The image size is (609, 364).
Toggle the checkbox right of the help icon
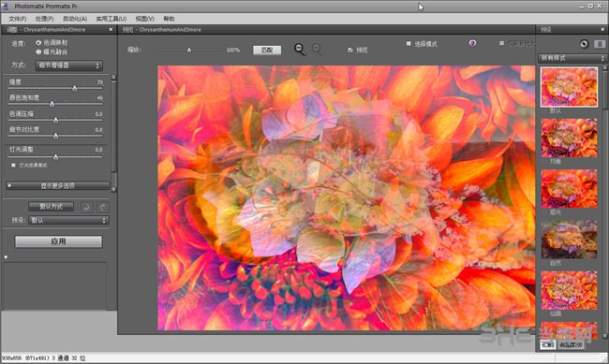pyautogui.click(x=502, y=43)
